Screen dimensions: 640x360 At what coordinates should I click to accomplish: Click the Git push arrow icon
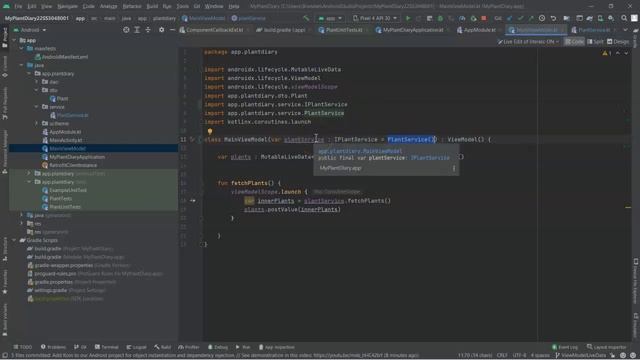(531, 18)
